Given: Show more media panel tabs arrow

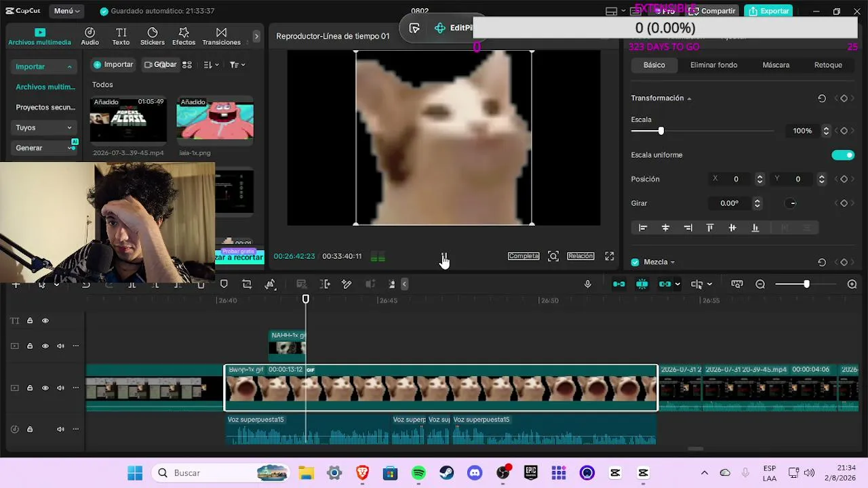Looking at the screenshot, I should pyautogui.click(x=256, y=37).
